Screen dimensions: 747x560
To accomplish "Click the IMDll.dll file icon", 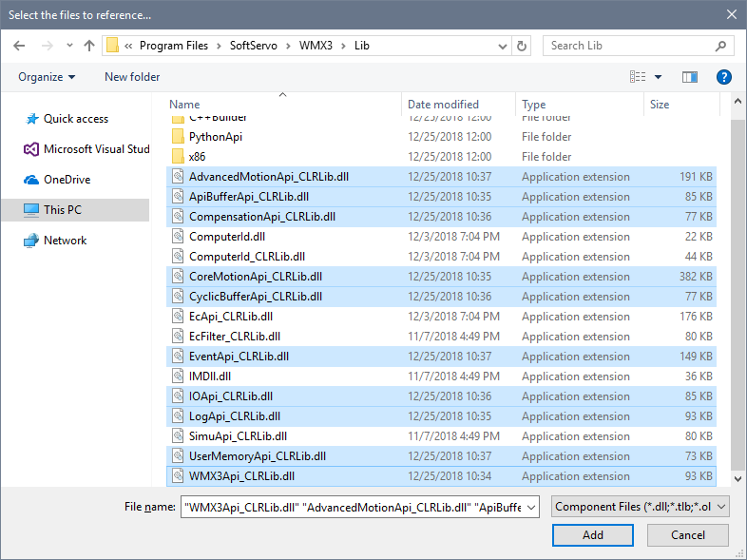I will (x=178, y=377).
